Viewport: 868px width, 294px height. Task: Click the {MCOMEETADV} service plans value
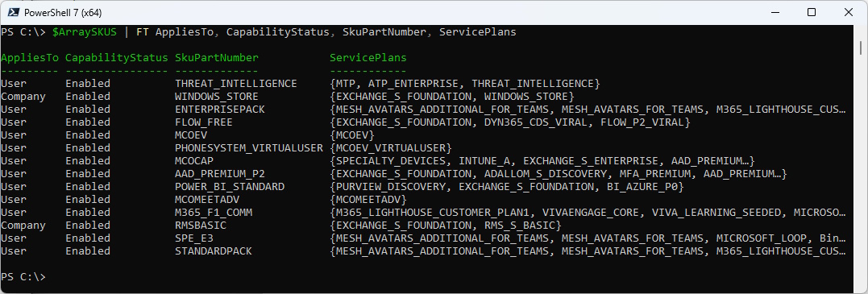tap(368, 200)
